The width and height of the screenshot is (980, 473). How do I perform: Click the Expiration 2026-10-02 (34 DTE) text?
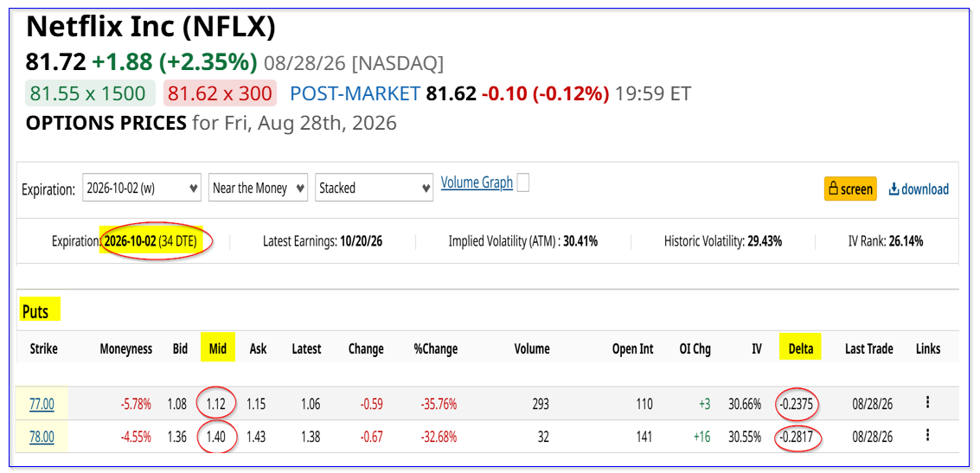tap(124, 241)
